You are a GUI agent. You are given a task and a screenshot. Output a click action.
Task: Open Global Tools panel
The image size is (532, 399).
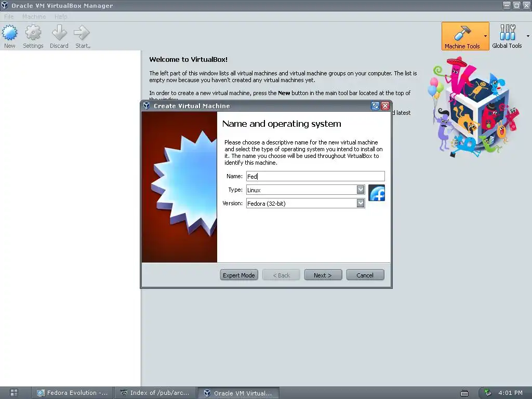point(507,36)
